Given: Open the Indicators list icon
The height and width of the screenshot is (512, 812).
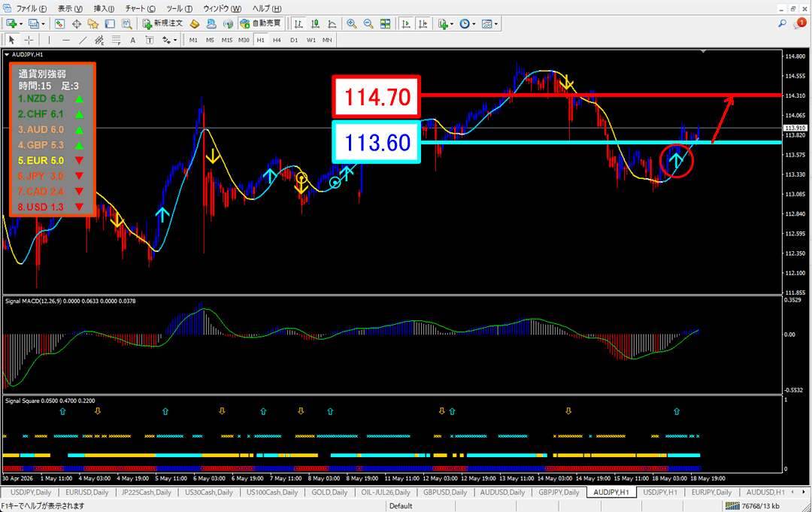Looking at the screenshot, I should coord(443,24).
